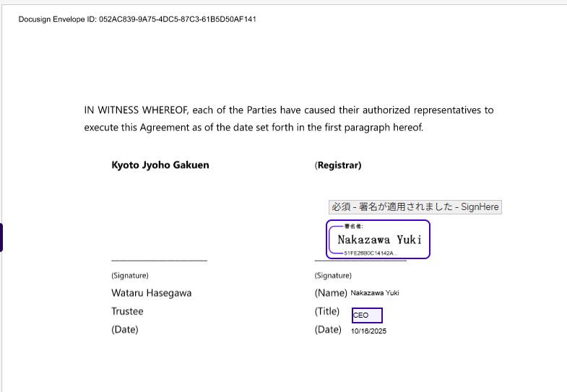The image size is (567, 392).
Task: Click the (Title) label beside CEO
Action: tap(327, 311)
